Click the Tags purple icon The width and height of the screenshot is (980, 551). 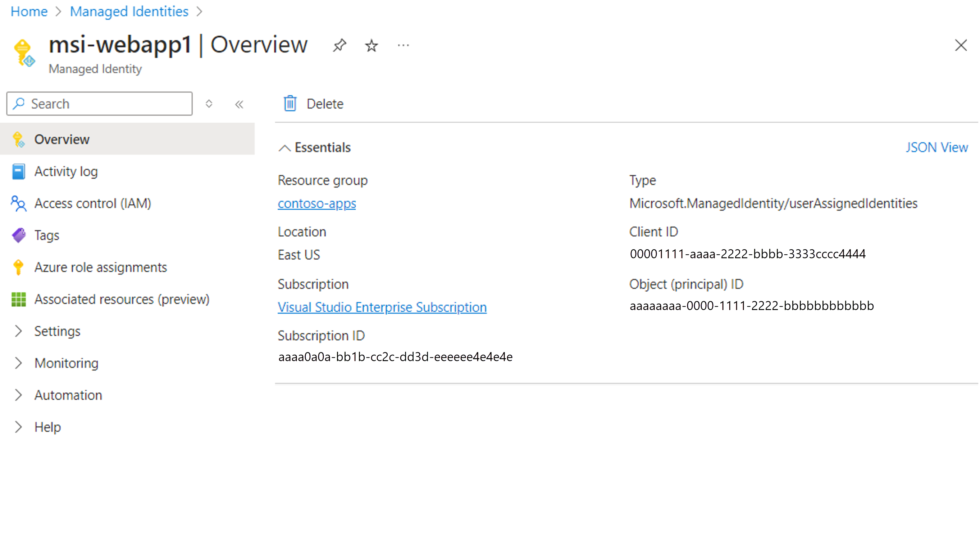point(18,235)
